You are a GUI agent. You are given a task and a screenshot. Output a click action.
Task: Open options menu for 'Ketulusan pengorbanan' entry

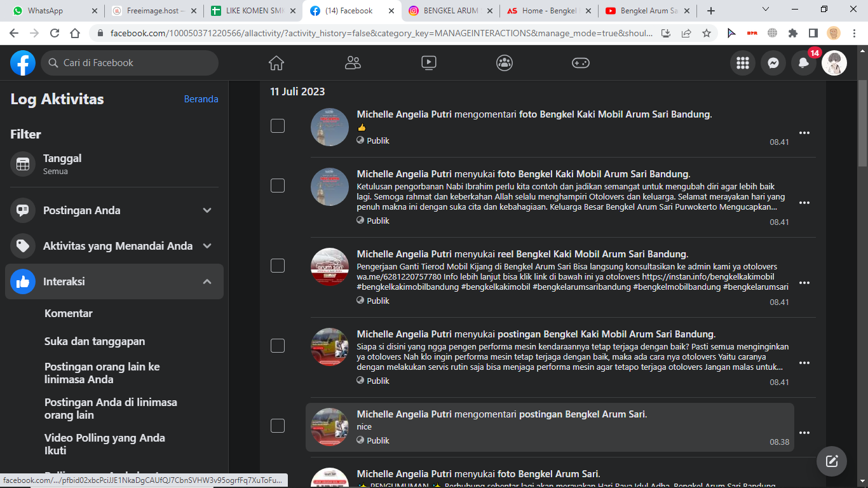[x=804, y=203]
